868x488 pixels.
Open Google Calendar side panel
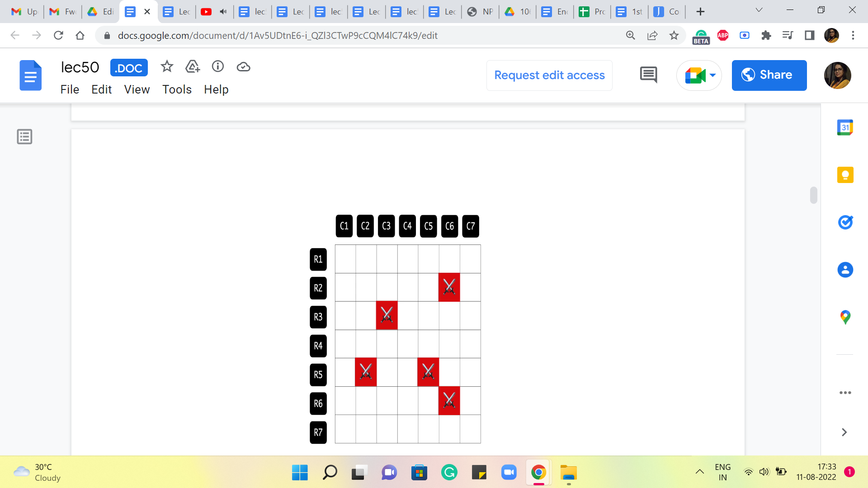(x=845, y=128)
